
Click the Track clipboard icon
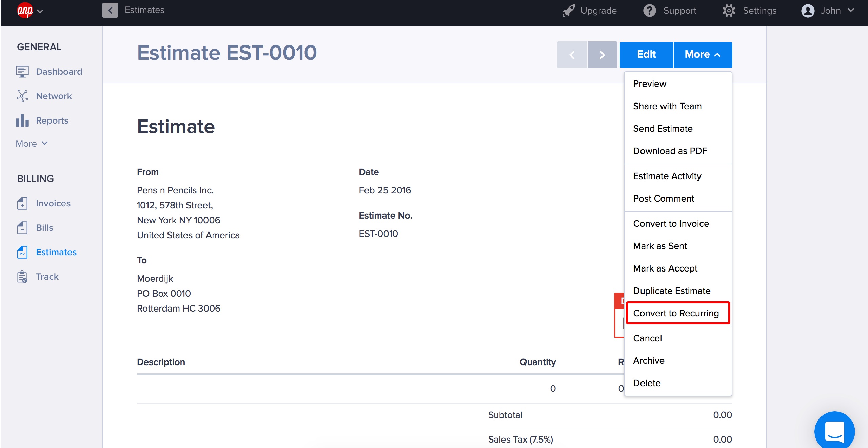22,277
